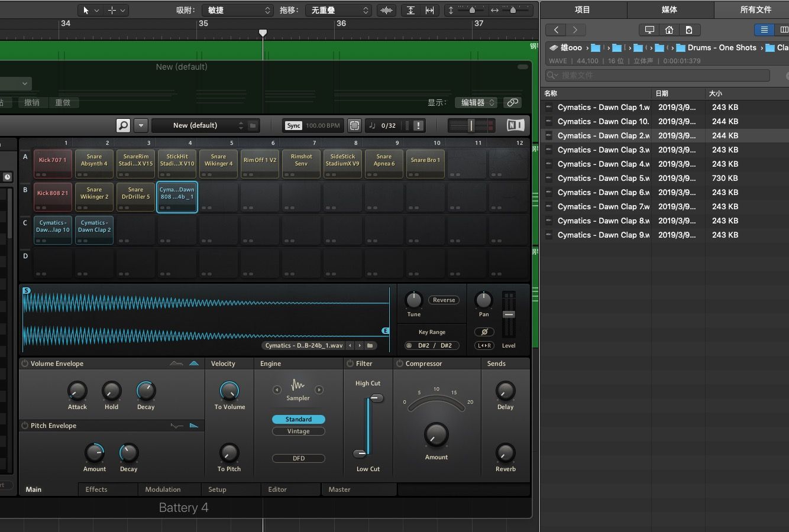Image resolution: width=789 pixels, height=532 pixels.
Task: Step presets with New (default) up-down arrows
Action: [241, 125]
